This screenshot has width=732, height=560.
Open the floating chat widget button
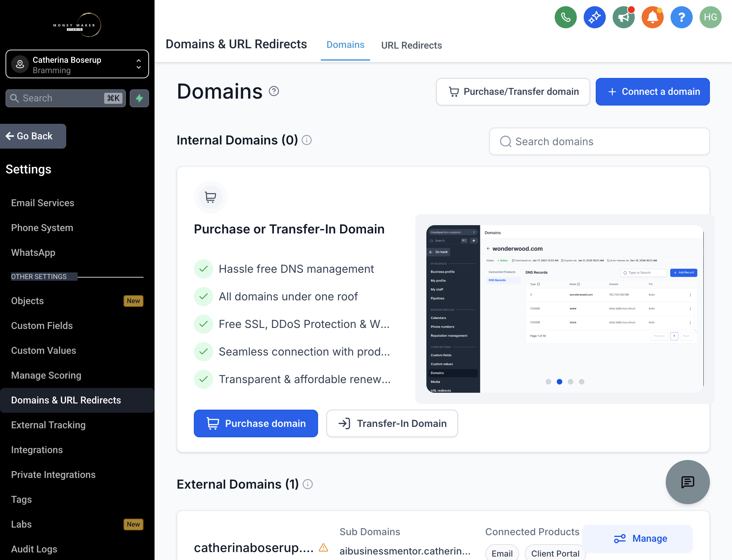coord(688,482)
